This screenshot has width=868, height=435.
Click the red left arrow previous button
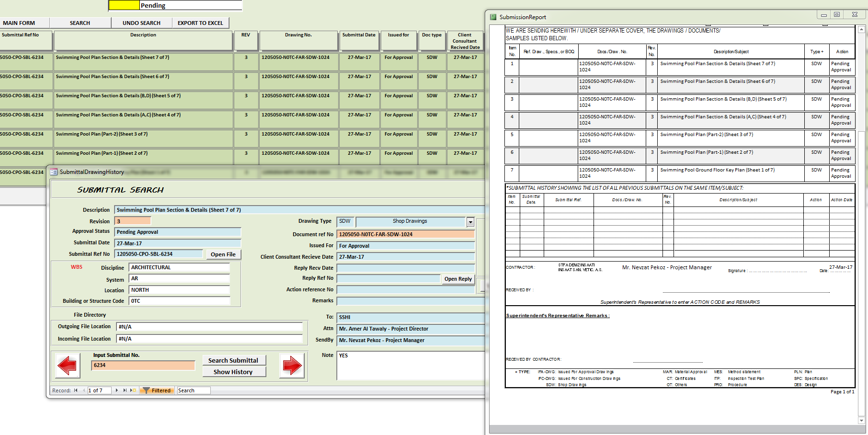point(67,366)
